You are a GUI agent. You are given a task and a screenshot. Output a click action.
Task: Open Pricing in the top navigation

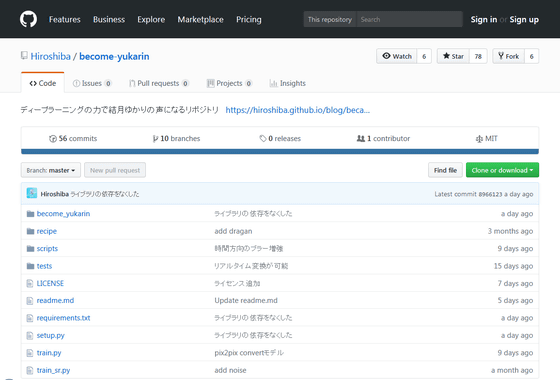(x=249, y=19)
